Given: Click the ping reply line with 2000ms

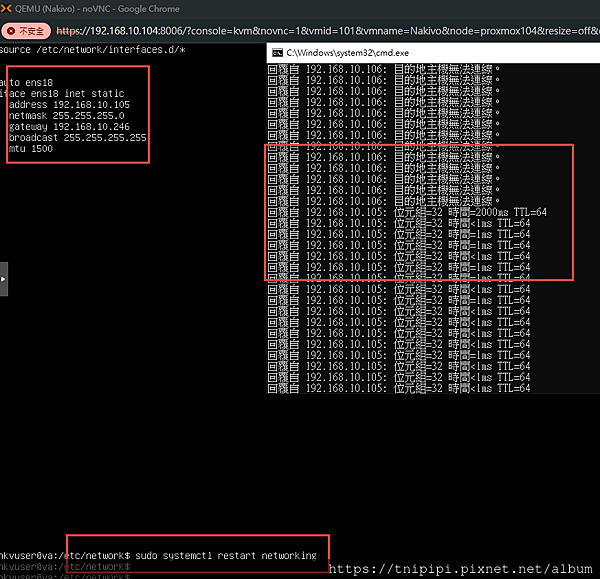Looking at the screenshot, I should [x=407, y=212].
